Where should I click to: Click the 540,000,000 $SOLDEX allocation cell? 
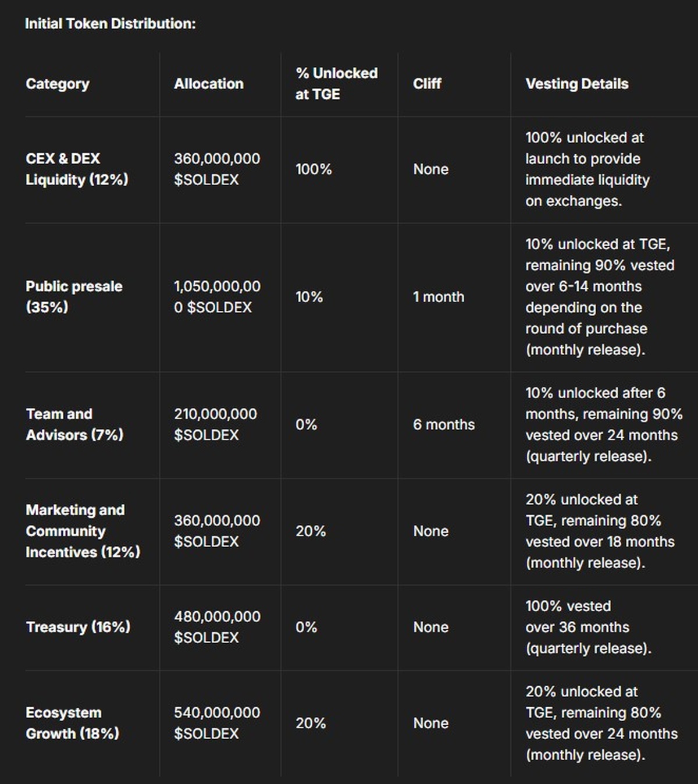(217, 723)
